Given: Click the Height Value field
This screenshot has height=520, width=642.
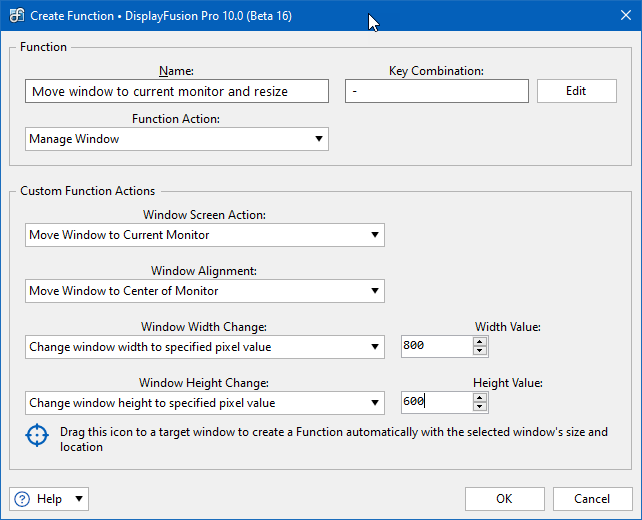Looking at the screenshot, I should click(437, 402).
